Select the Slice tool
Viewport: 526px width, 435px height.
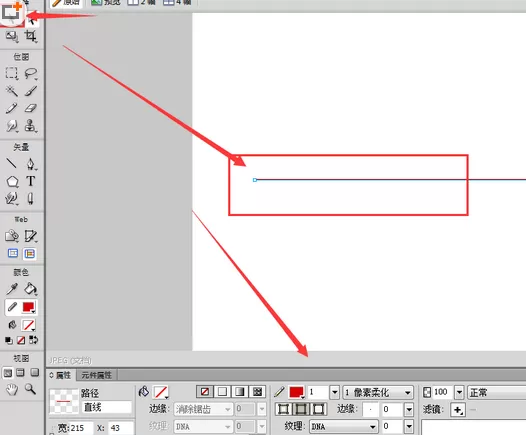(x=31, y=236)
